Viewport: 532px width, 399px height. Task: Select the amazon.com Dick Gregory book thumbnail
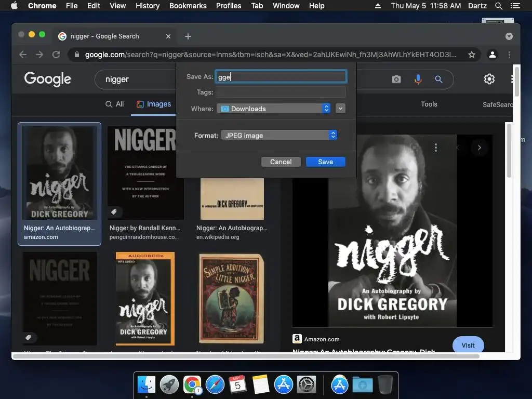[59, 173]
